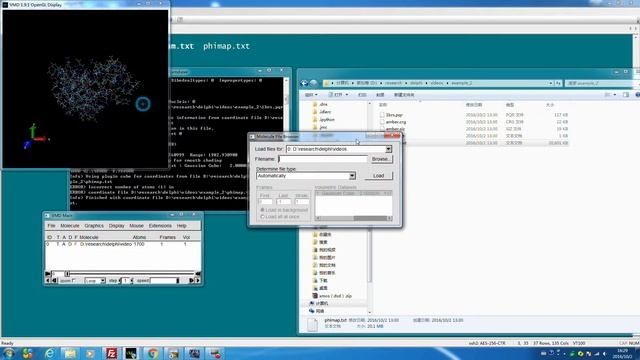Open the Explorer organize toolbar dropdown
Screen dimensions: 640x360
[311, 95]
